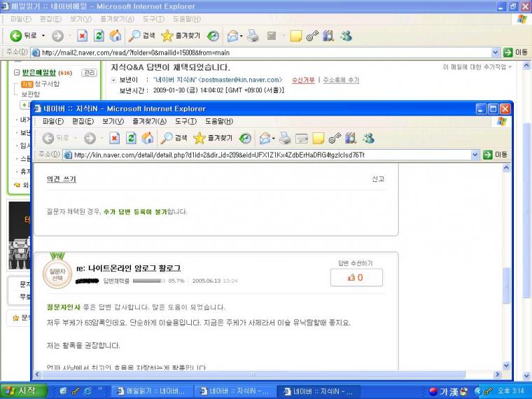
Task: Click Print icon in background mail window toolbar
Action: (x=253, y=36)
